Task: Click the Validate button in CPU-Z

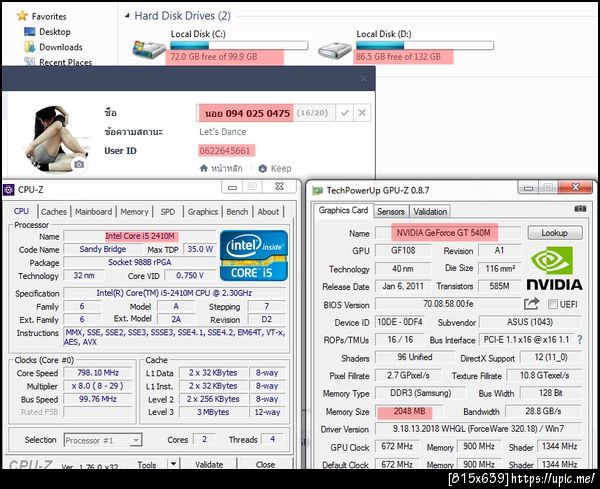Action: coord(209,465)
